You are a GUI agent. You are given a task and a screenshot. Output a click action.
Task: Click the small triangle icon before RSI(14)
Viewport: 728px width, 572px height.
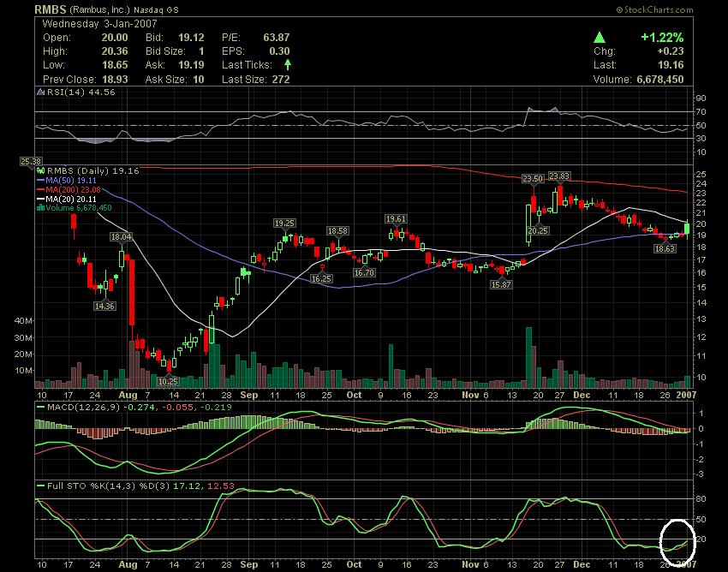pos(41,92)
